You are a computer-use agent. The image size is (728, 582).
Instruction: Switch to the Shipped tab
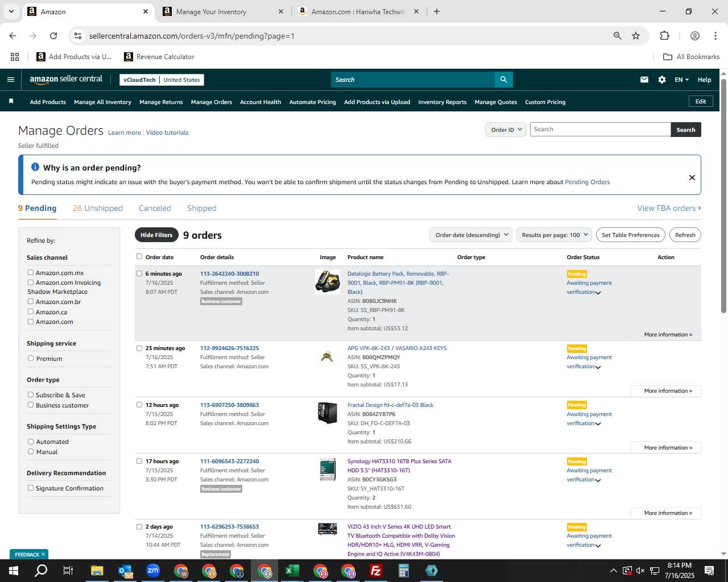coord(202,208)
